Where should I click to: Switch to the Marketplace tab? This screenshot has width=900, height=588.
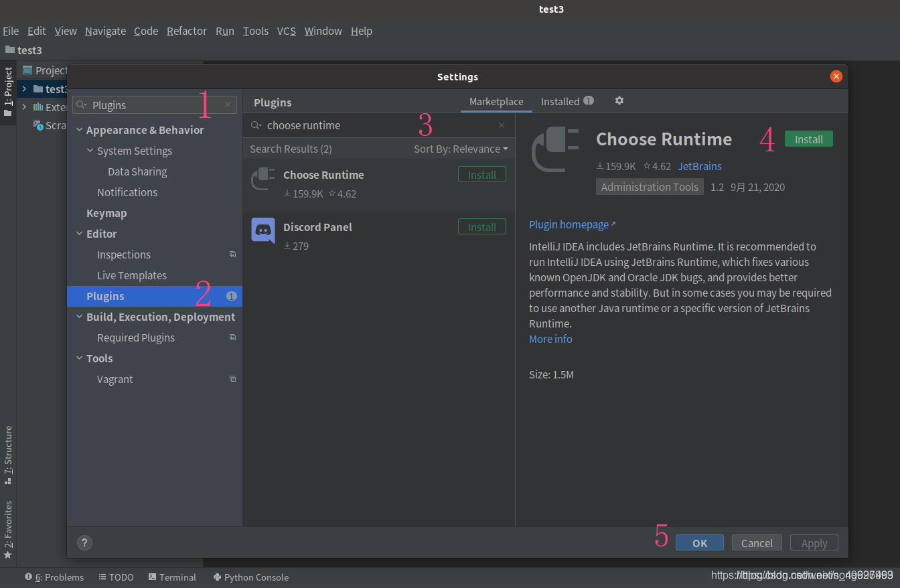pyautogui.click(x=496, y=102)
